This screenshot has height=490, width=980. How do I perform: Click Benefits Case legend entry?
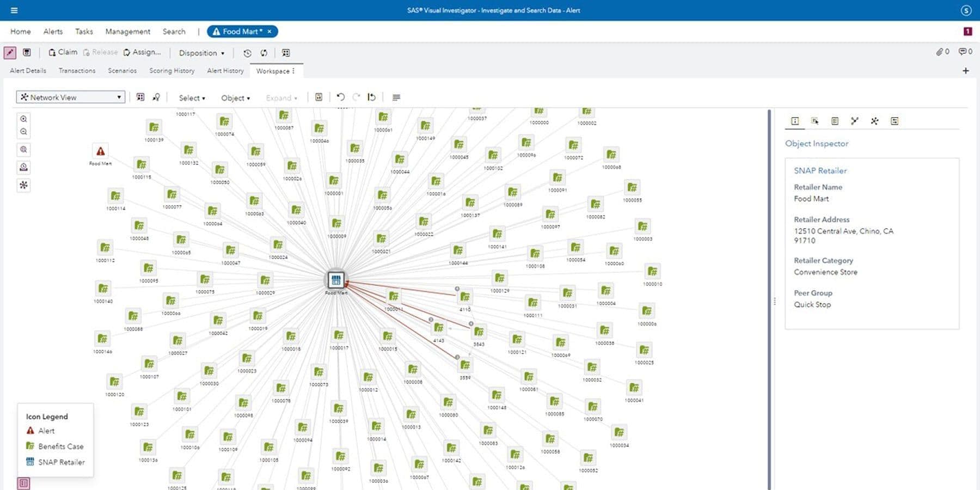(54, 446)
